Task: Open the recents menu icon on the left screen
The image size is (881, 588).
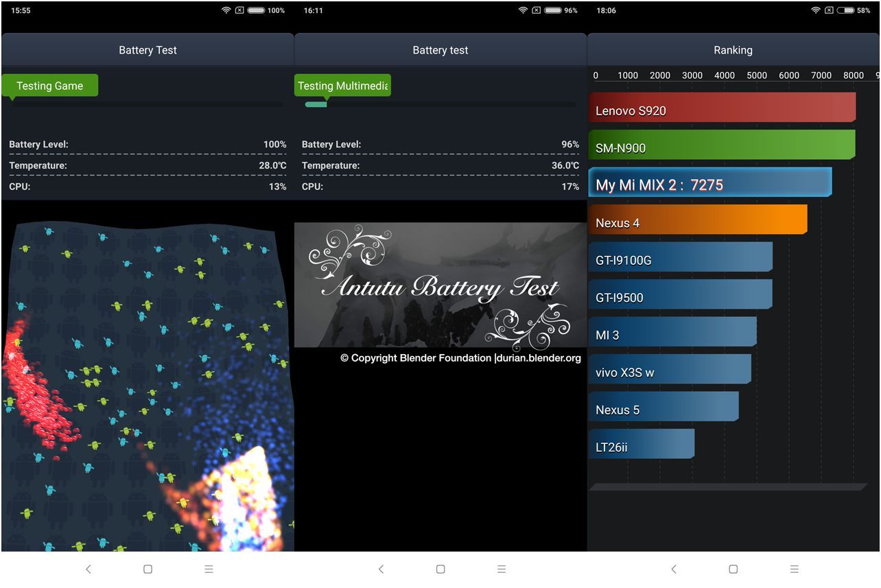Action: click(x=209, y=569)
